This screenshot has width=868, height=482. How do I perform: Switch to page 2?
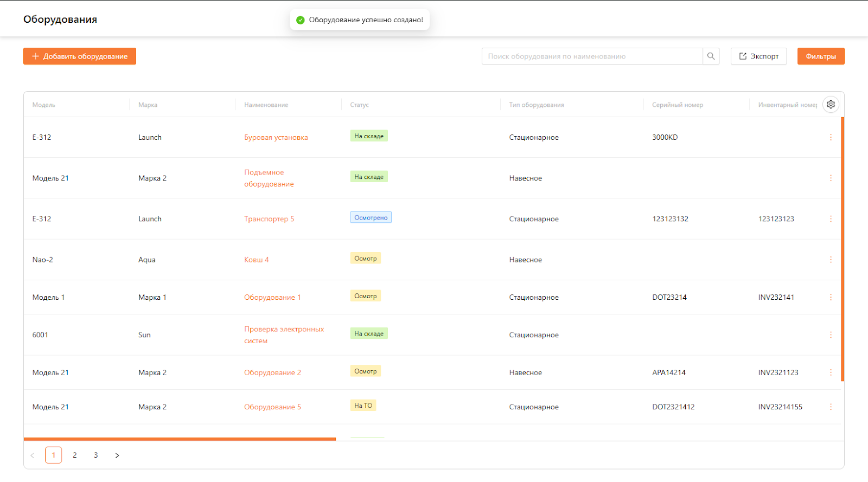point(75,455)
